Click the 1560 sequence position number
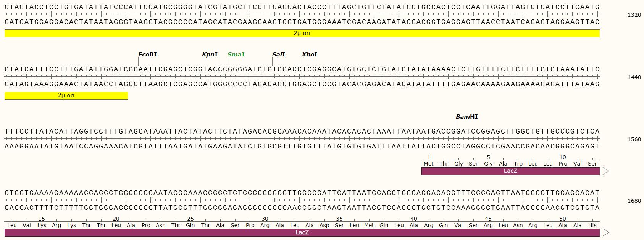Image resolution: width=644 pixels, height=240 pixels. [634, 139]
